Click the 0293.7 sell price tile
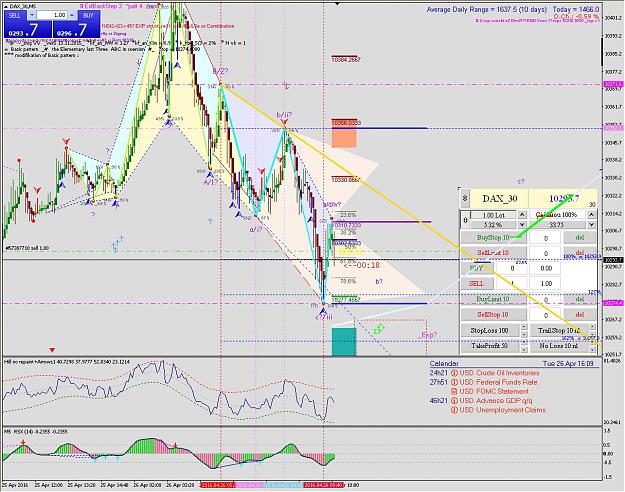The width and height of the screenshot is (625, 492). [28, 30]
